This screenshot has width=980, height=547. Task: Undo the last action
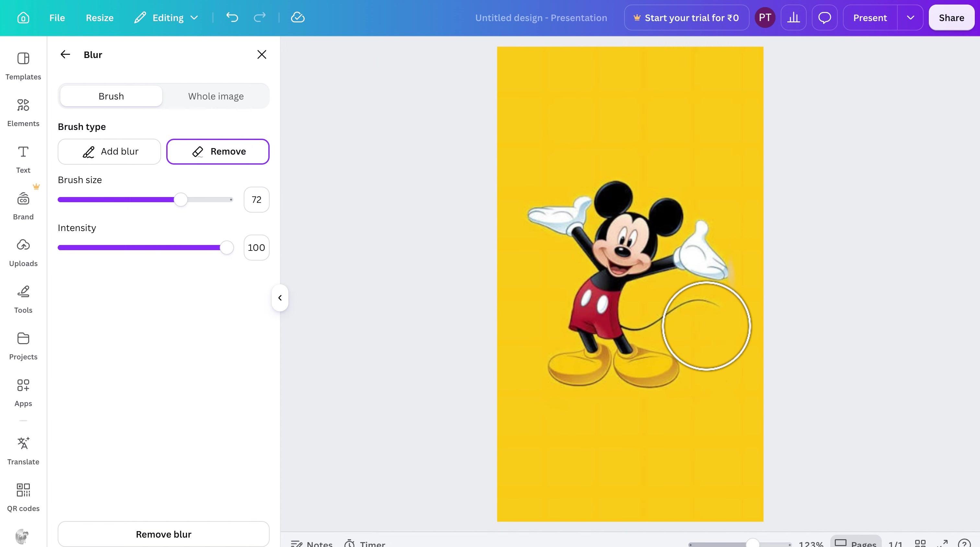(232, 17)
